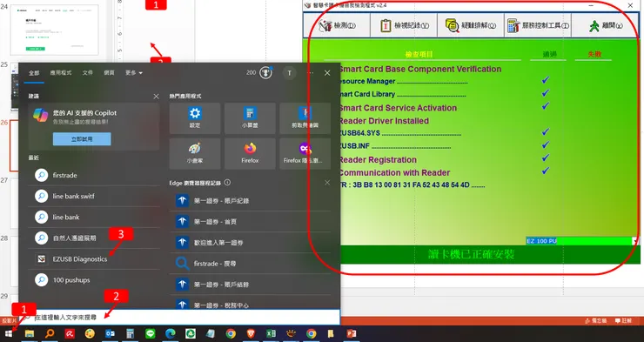Click the Windows Start button on taskbar
The image size is (644, 342).
click(8, 334)
